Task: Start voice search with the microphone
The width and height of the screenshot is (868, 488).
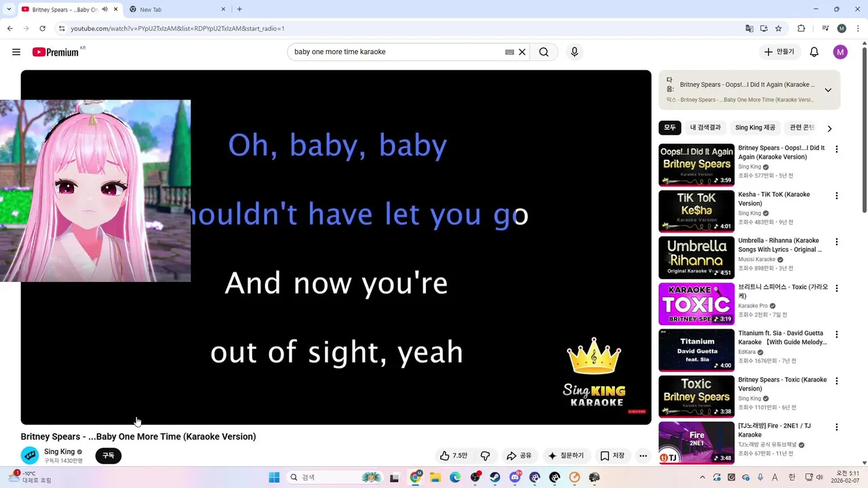Action: [574, 52]
